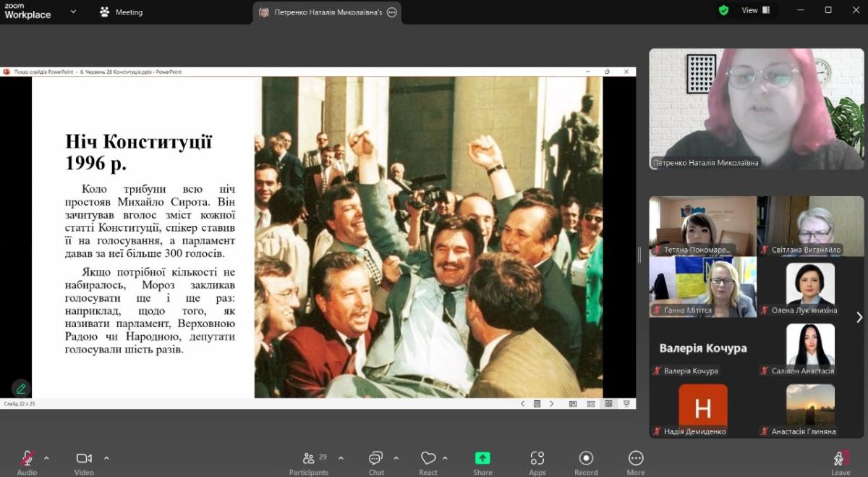Expand video options arrow next to Video
This screenshot has width=868, height=477.
pyautogui.click(x=106, y=458)
